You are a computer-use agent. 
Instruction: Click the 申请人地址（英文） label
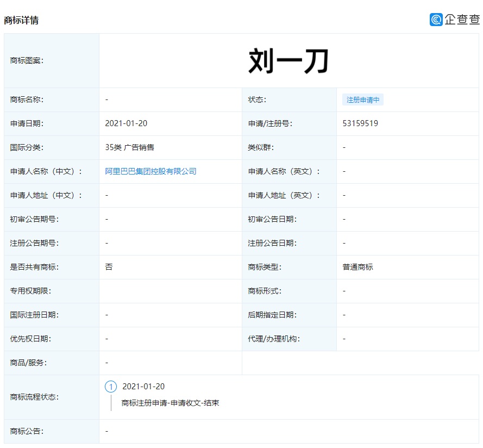284,196
